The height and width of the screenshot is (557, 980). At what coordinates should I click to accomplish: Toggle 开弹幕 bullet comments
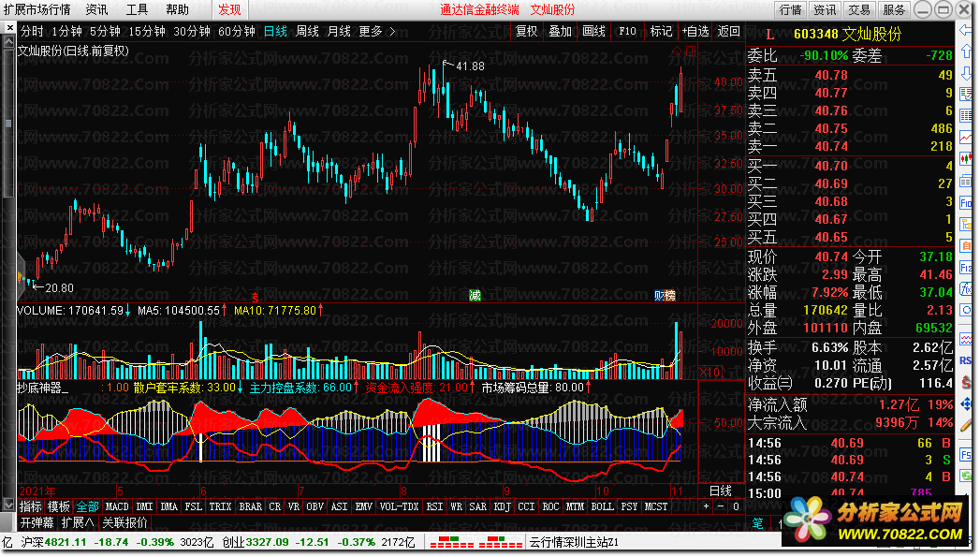coord(37,522)
